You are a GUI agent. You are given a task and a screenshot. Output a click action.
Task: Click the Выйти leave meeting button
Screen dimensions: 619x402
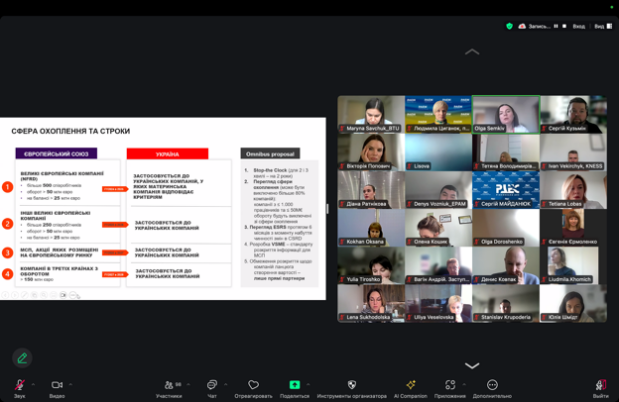coord(600,385)
